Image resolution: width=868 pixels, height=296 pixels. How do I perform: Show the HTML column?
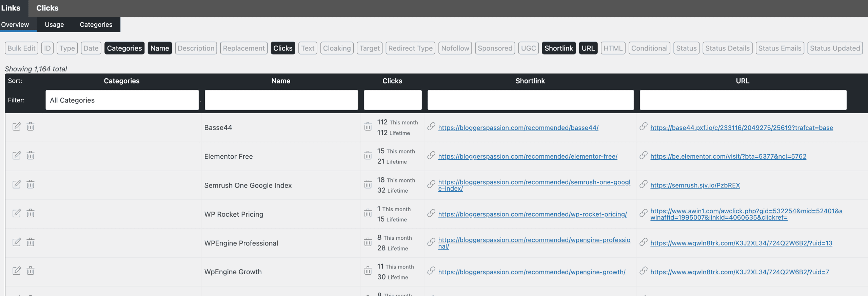[613, 48]
